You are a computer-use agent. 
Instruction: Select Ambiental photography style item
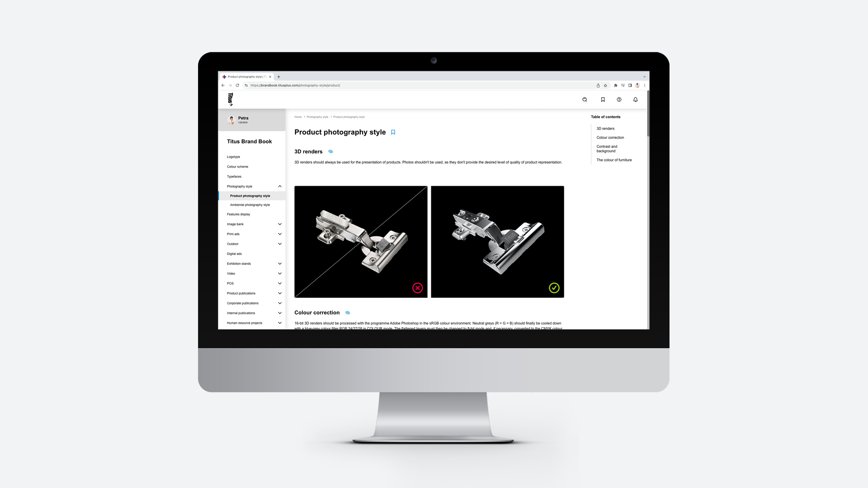click(250, 204)
